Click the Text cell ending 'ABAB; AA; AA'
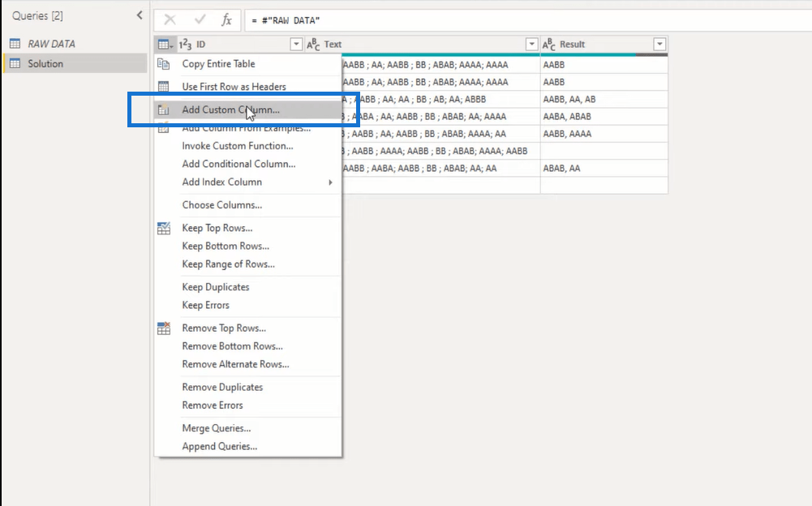This screenshot has height=506, width=812. pyautogui.click(x=440, y=169)
